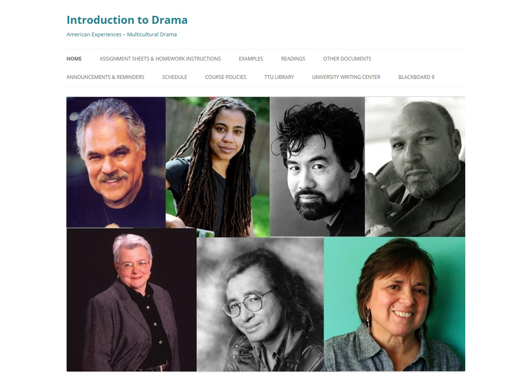This screenshot has width=532, height=392.
Task: Visit the TTU LIBRARY link
Action: click(x=279, y=77)
